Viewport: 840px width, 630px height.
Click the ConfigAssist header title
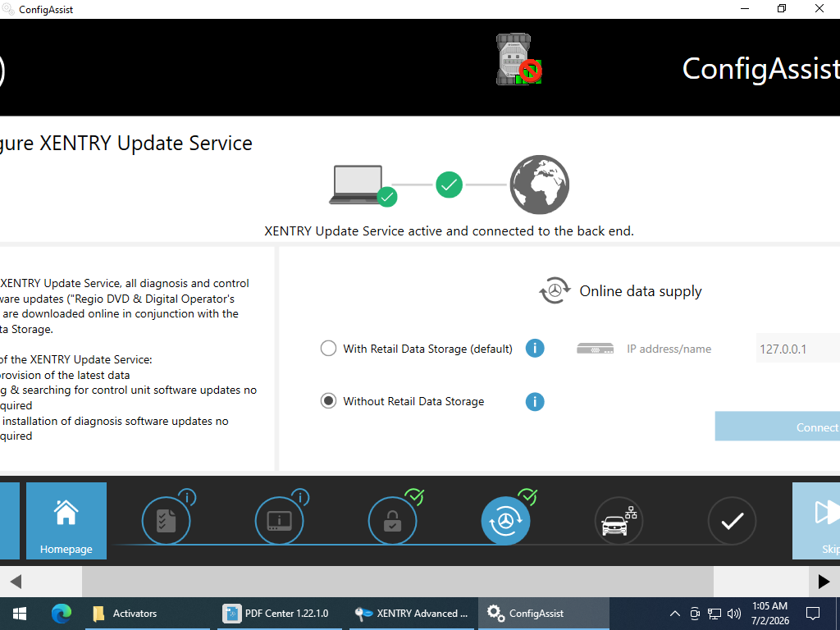click(760, 70)
